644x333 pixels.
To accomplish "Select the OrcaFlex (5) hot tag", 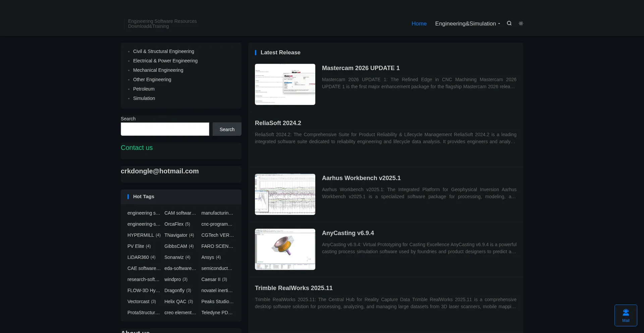I will [x=177, y=224].
